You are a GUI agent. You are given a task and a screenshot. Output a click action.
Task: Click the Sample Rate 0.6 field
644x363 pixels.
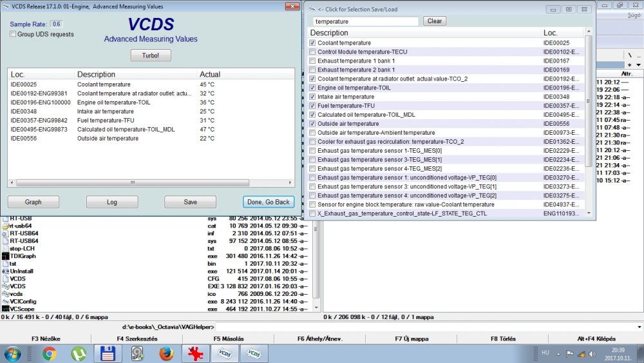(x=57, y=24)
